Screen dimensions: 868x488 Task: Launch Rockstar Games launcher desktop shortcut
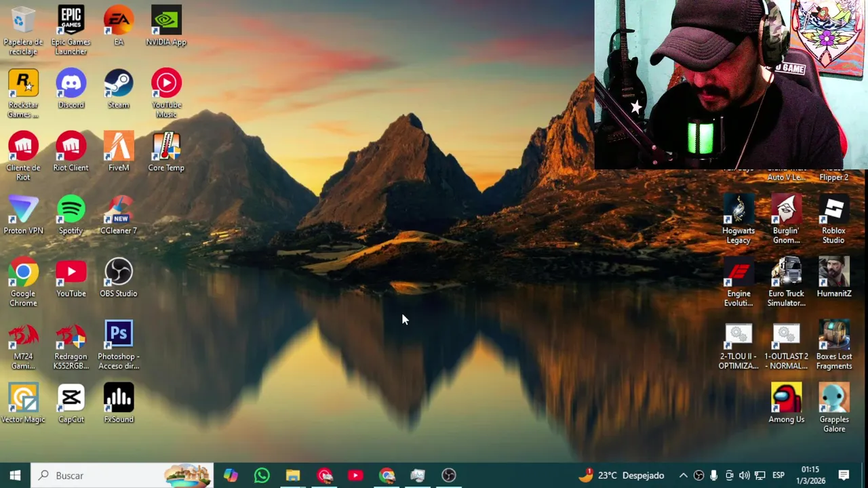coord(23,94)
